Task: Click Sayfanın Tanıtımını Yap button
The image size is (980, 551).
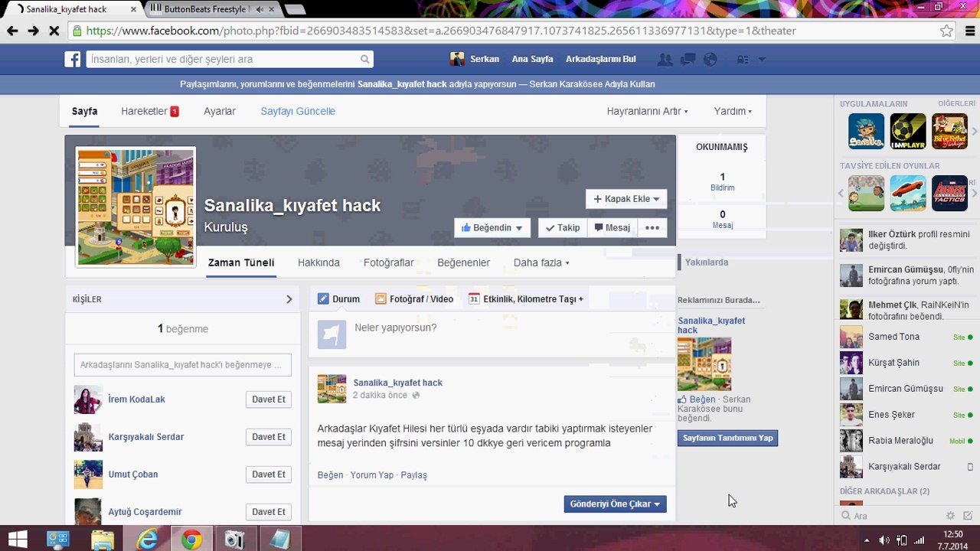Action: (x=727, y=438)
